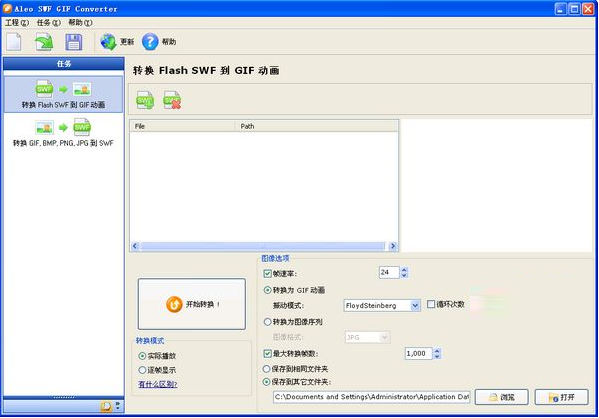Click the 浏览 browse button

coord(502,397)
